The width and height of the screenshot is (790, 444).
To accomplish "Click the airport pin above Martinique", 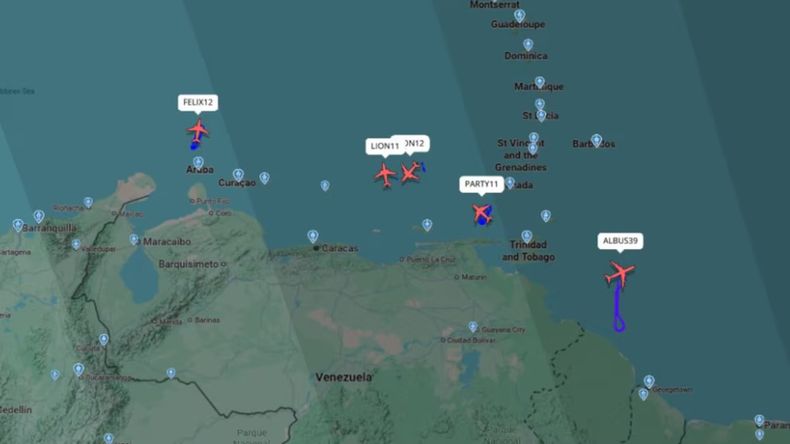I will tap(540, 82).
